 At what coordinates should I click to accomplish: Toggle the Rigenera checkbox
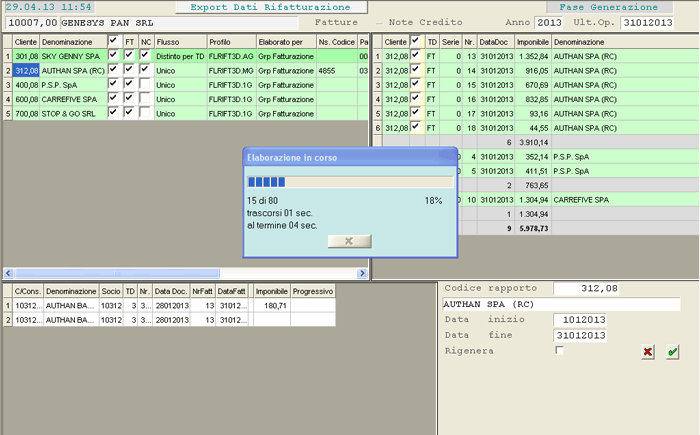point(559,350)
